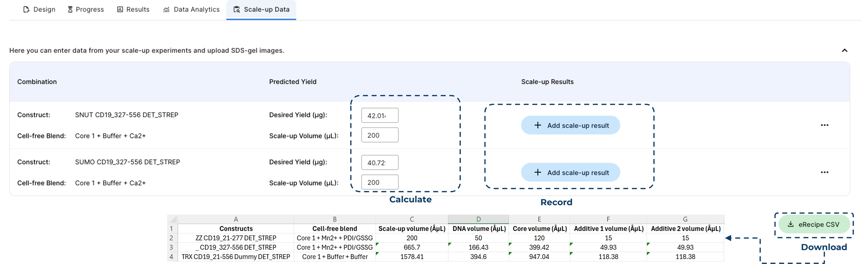The height and width of the screenshot is (264, 868).
Task: Click the chart icon beside Data Analytics
Action: [x=166, y=9]
